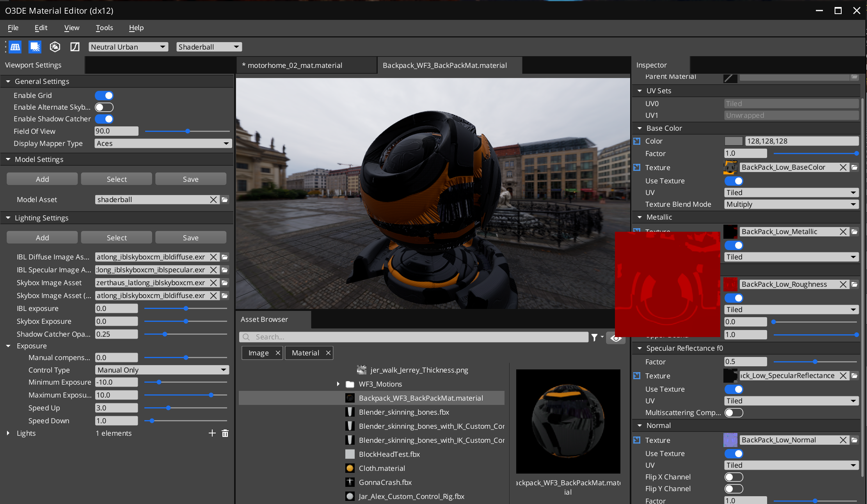Click the Asset Browser search field

(414, 337)
